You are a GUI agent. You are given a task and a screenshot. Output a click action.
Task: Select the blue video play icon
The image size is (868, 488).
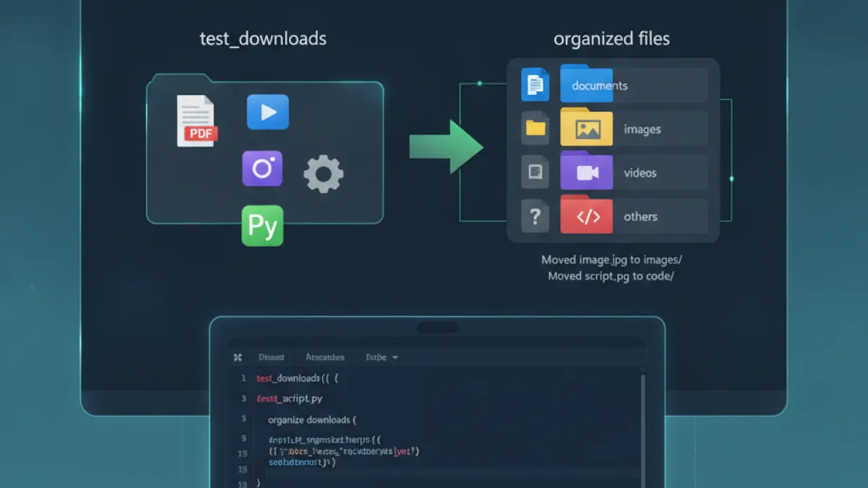268,112
